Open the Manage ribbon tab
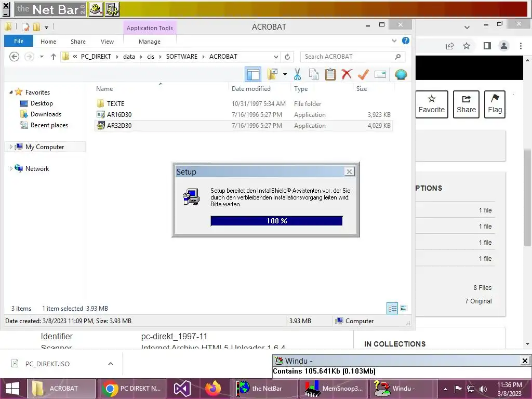The image size is (532, 399). pyautogui.click(x=150, y=42)
